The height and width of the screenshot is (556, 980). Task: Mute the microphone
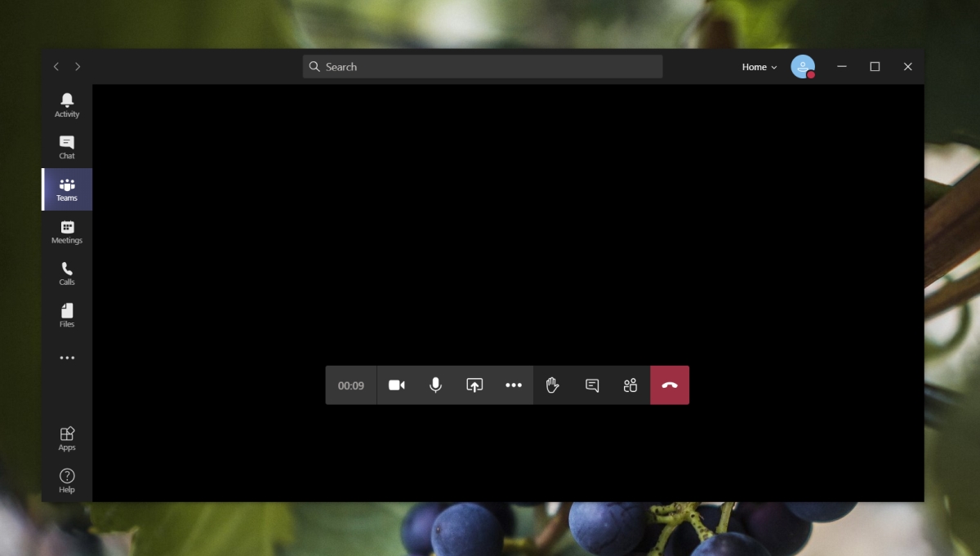coord(436,385)
